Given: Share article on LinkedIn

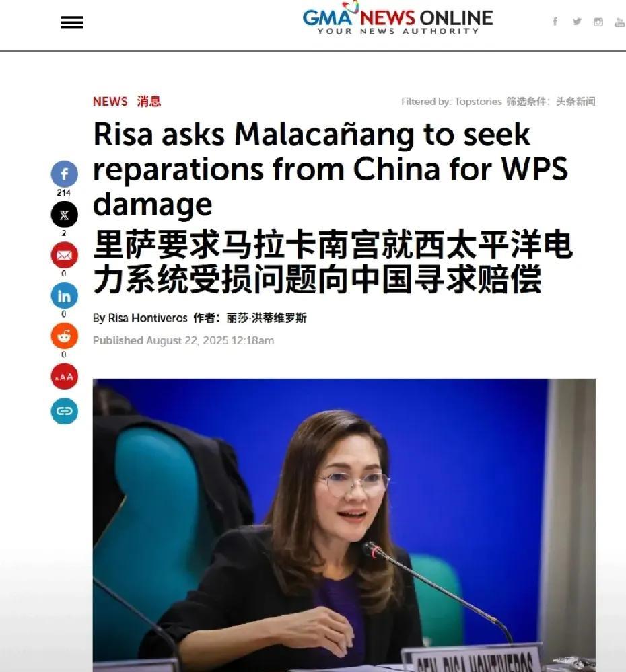Looking at the screenshot, I should (65, 295).
